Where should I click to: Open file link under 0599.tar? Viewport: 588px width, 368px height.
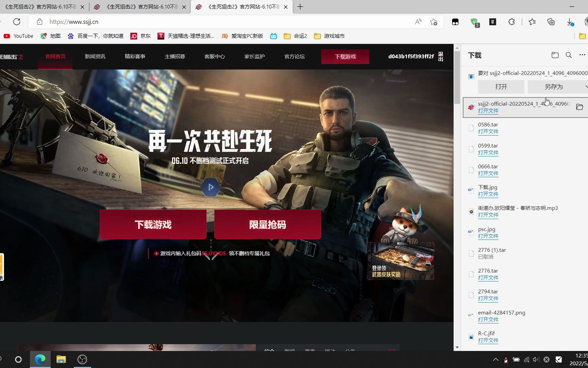(x=488, y=153)
